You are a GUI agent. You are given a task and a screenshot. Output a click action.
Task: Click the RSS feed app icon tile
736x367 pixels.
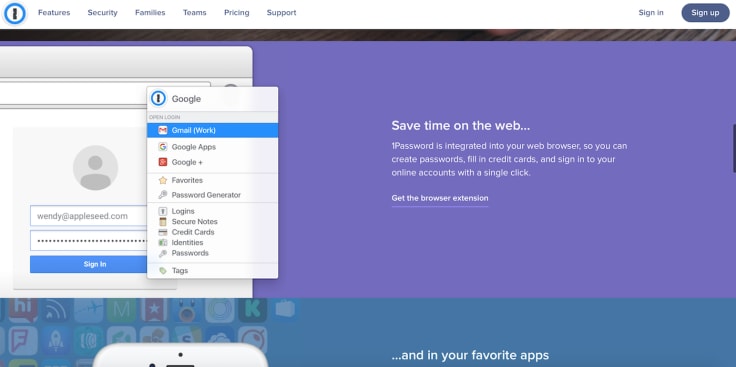57,310
